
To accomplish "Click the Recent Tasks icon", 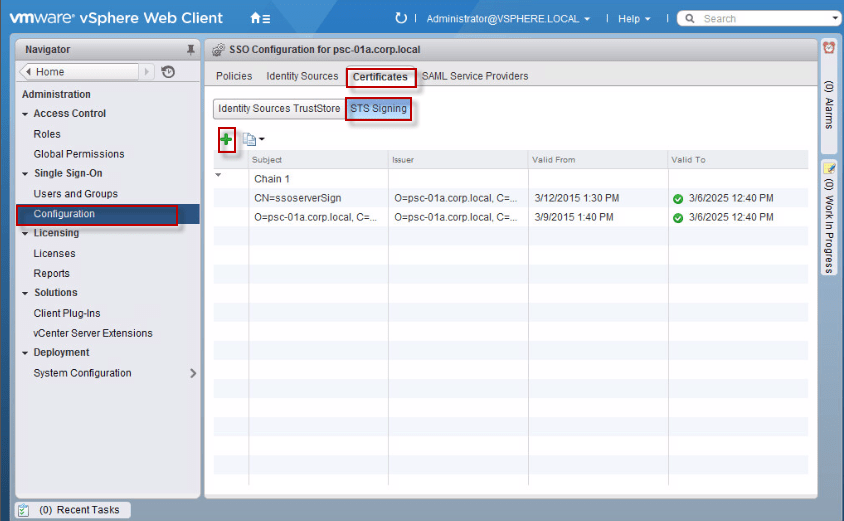I will coord(23,510).
